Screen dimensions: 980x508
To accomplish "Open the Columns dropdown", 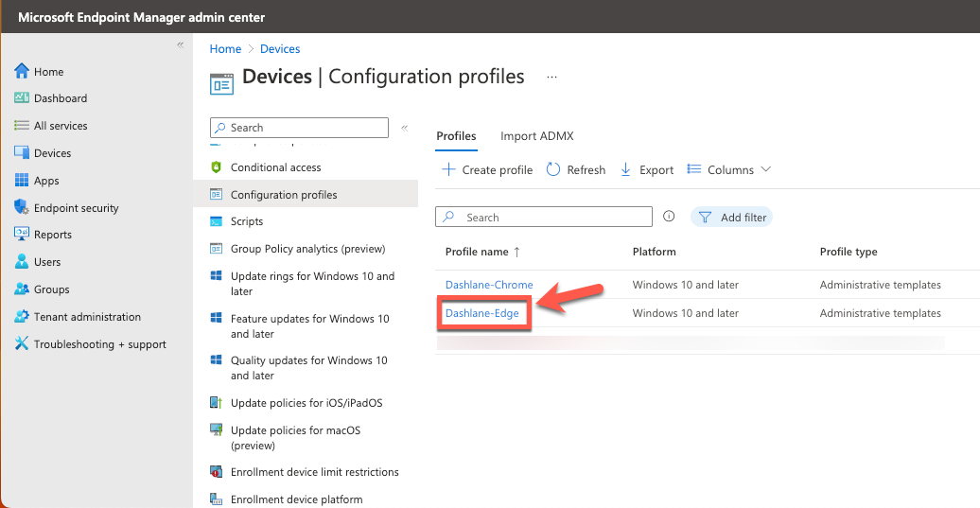I will [728, 169].
